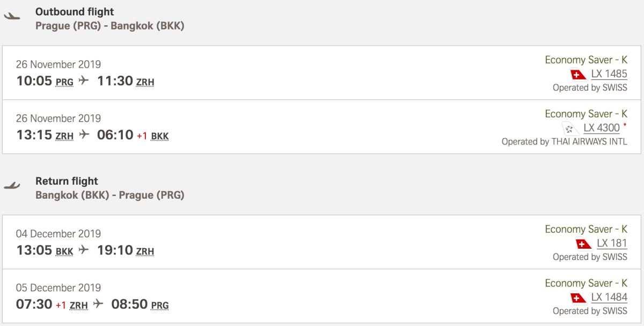Click the SWISS logo beside LX 1484
This screenshot has width=644, height=326.
(579, 298)
